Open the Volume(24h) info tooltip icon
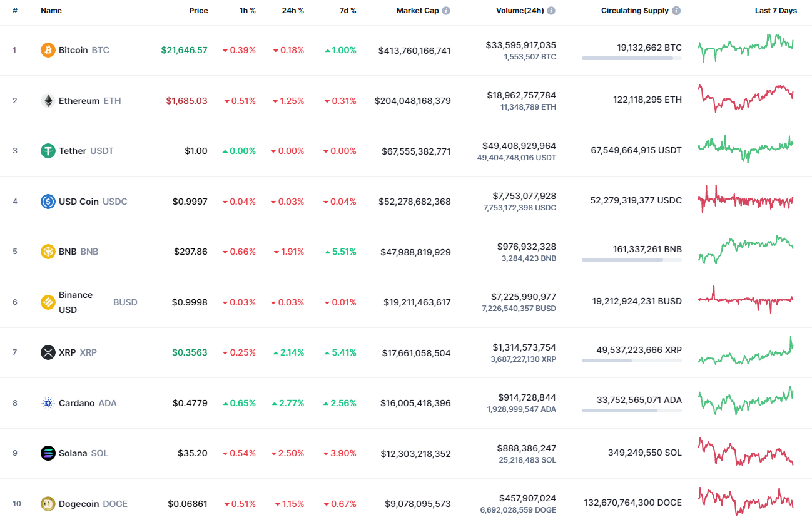The width and height of the screenshot is (812, 522). click(551, 10)
